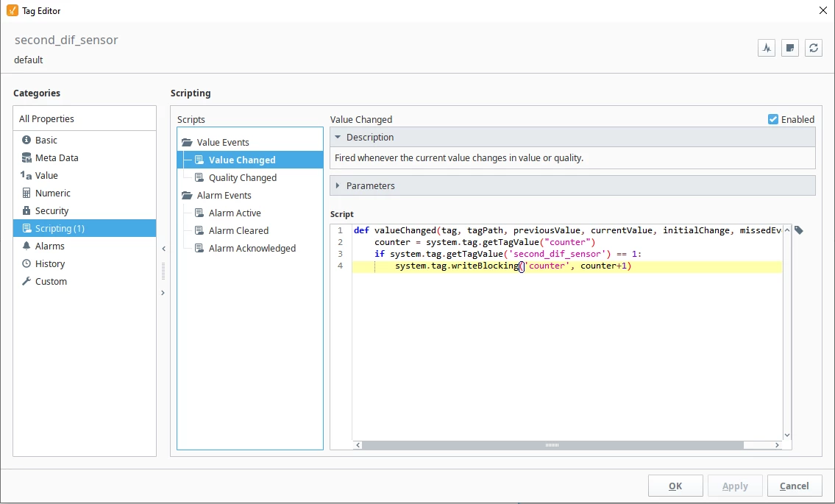Click the diagnostics pulse icon button
This screenshot has width=835, height=504.
pos(767,48)
